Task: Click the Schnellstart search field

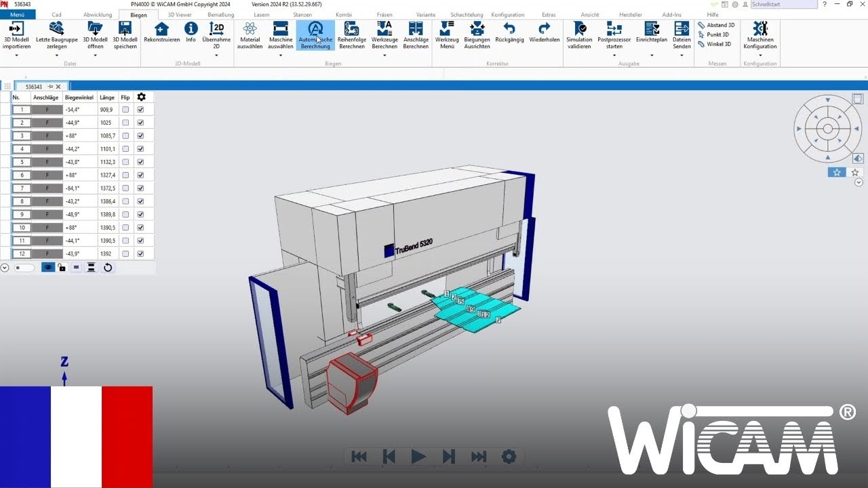Action: 784,4
